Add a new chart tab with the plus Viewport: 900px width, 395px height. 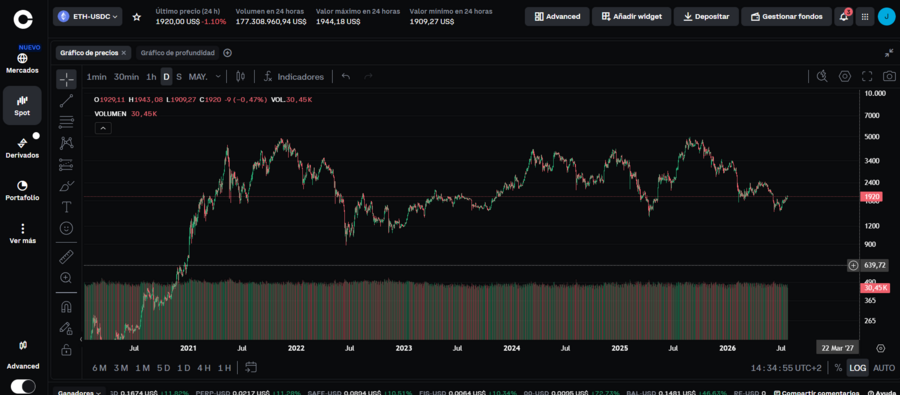(x=227, y=53)
